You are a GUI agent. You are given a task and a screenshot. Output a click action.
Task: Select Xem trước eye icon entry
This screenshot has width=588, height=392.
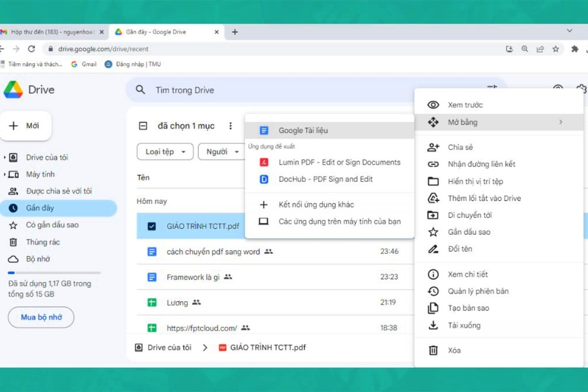[x=499, y=105]
